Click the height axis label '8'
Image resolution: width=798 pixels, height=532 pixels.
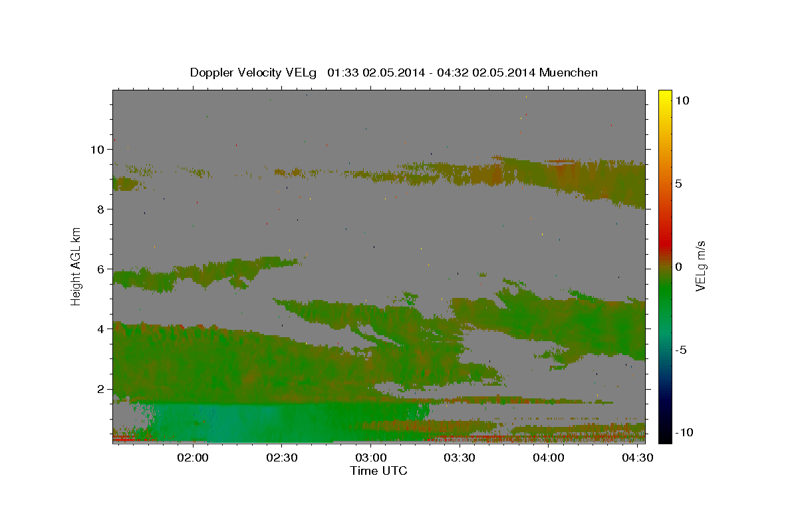tap(100, 209)
